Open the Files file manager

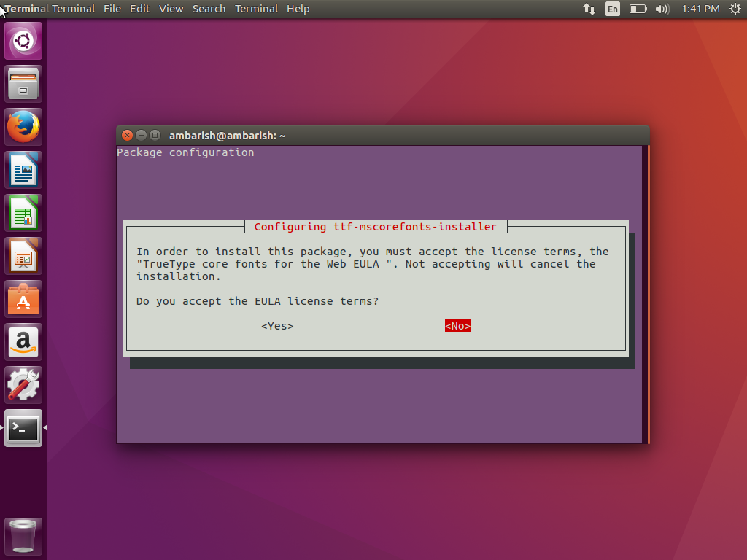[23, 83]
